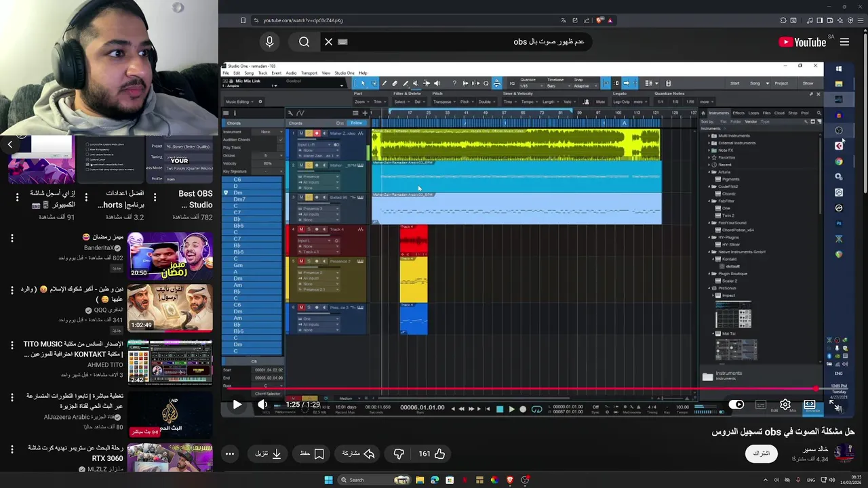Open the Studio One File menu
This screenshot has height=488, width=868.
226,73
